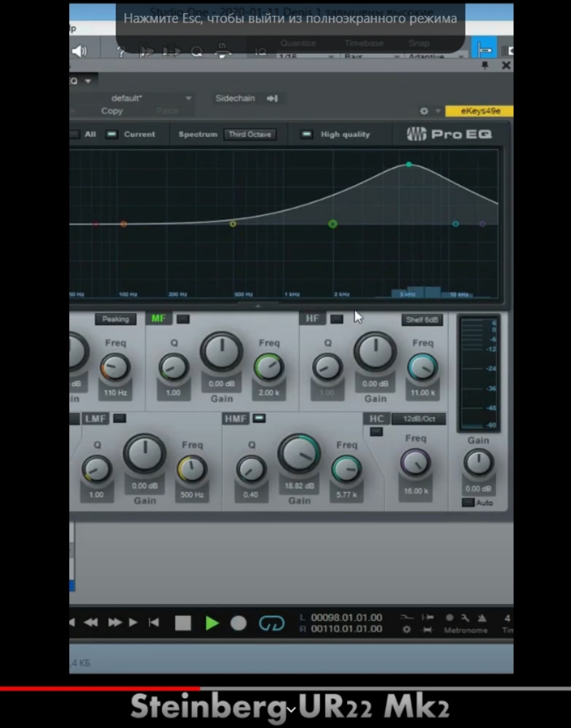Open the Peaking filter type dropdown
Screen dimensions: 571x728
pos(116,319)
